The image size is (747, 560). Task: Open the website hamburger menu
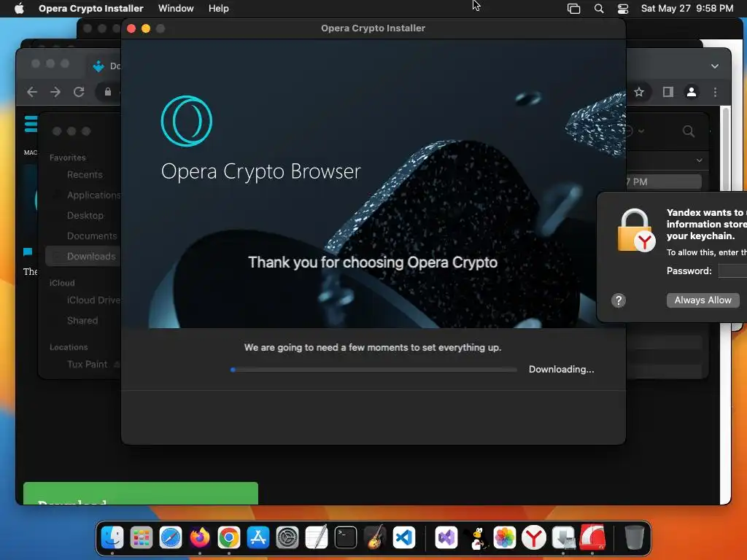[31, 123]
